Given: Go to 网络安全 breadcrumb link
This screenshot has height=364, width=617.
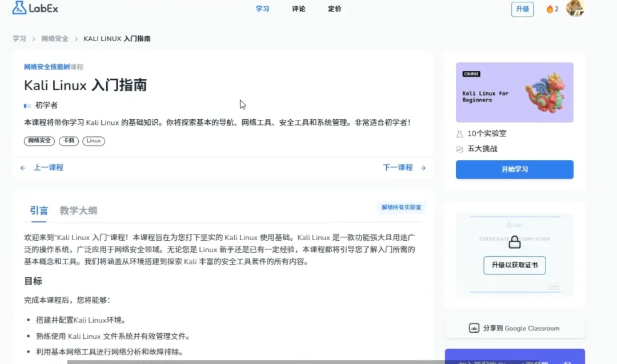Looking at the screenshot, I should (x=55, y=39).
